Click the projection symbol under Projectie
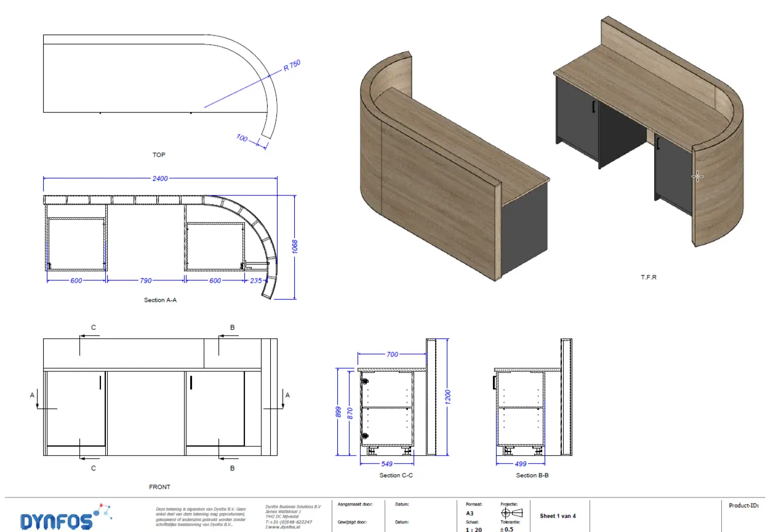 511,514
